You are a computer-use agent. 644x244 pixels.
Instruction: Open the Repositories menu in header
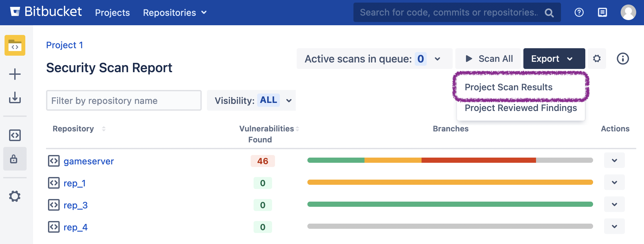(174, 13)
